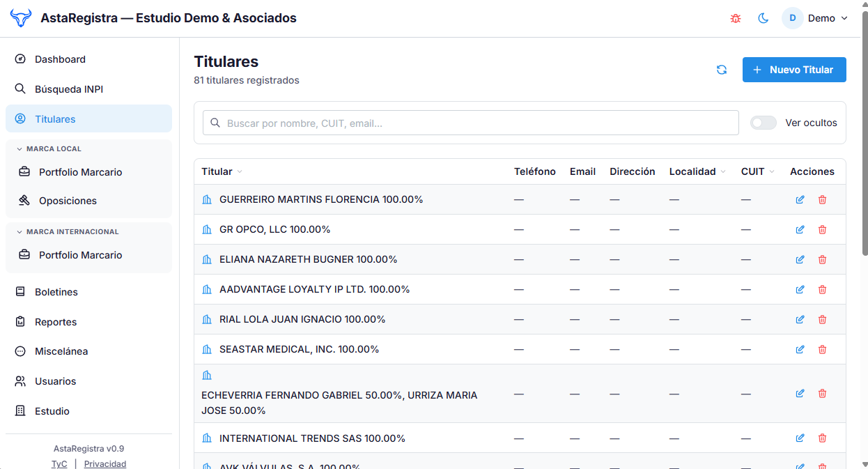
Task: Edit RIAL LOLA JUAN IGNACIO titular
Action: click(800, 319)
